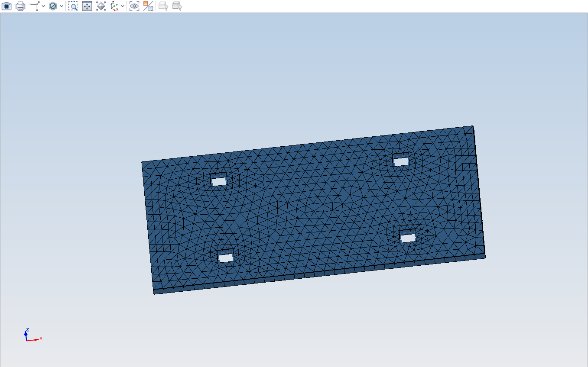Screen dimensions: 588x367
Task: Select the measure geometry tool icon
Action: [35, 6]
